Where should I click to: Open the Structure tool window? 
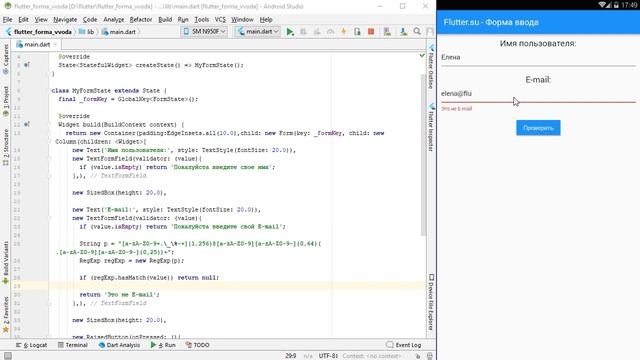tap(6, 147)
